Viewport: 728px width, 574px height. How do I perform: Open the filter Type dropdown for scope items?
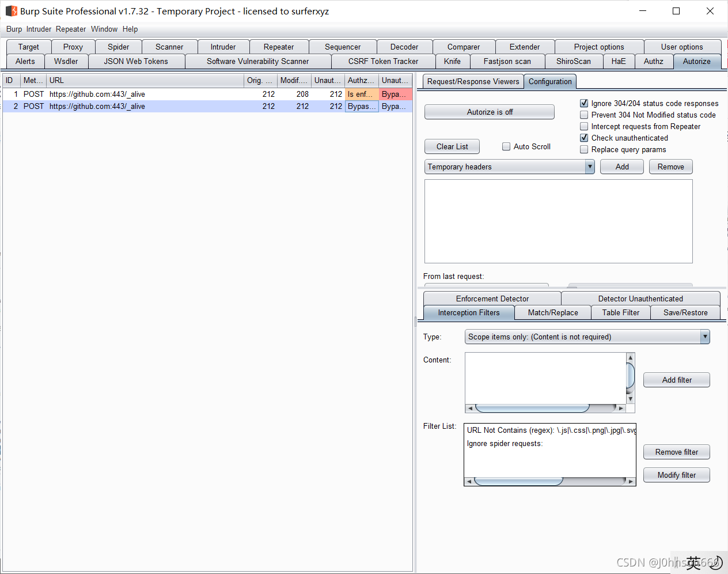(x=587, y=337)
